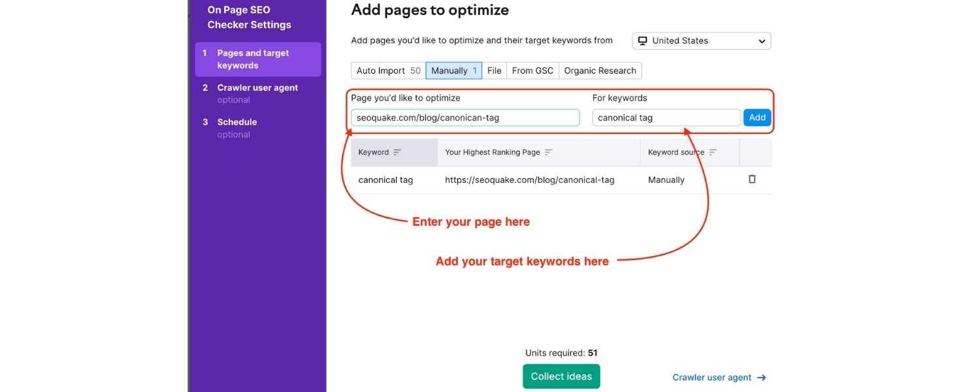Click the arrow beside Crawler user agent
The image size is (980, 392).
pos(761,377)
